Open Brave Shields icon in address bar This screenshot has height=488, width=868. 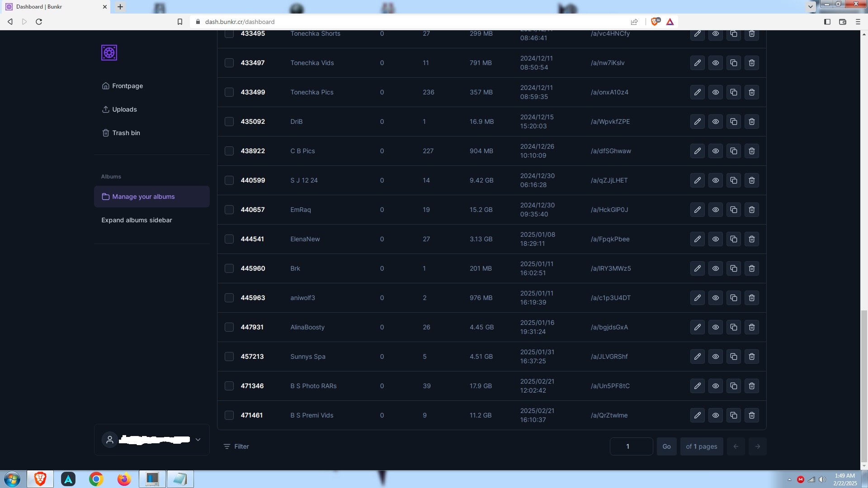pos(655,22)
